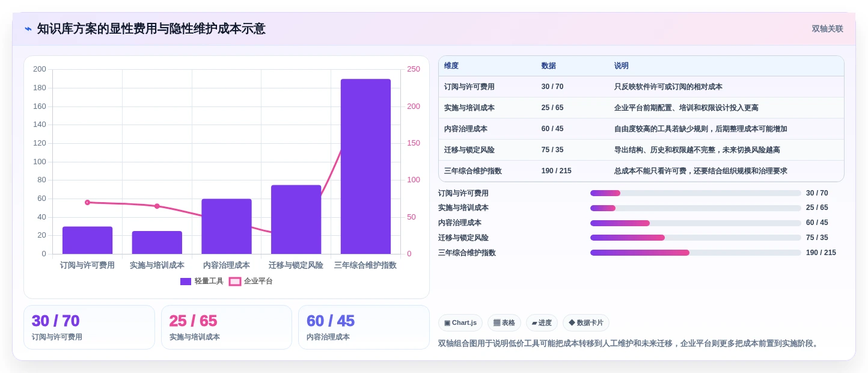Click the lightning icon beside the title
This screenshot has width=868, height=373.
click(x=28, y=29)
